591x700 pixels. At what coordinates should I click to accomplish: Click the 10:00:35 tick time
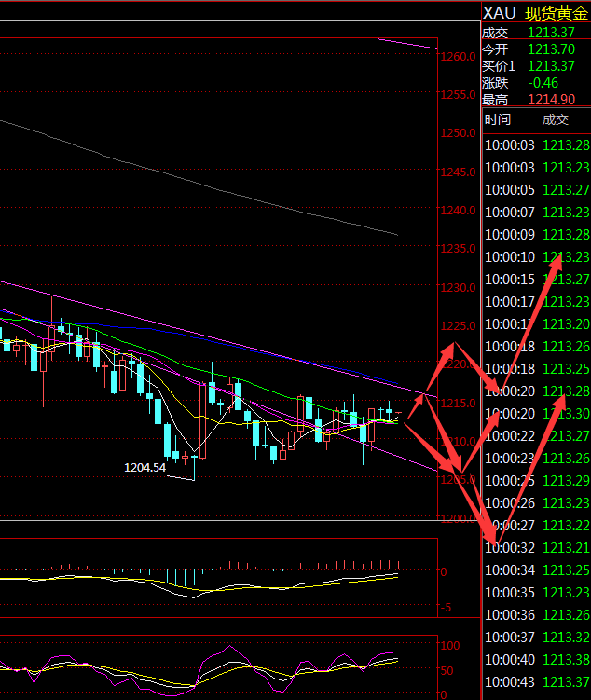(x=510, y=593)
